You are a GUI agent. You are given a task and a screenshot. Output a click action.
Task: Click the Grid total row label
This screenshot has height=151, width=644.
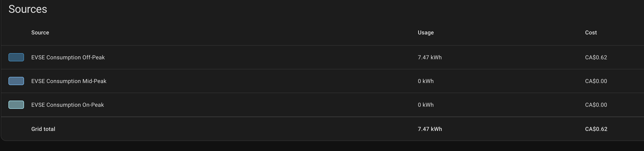[43, 129]
